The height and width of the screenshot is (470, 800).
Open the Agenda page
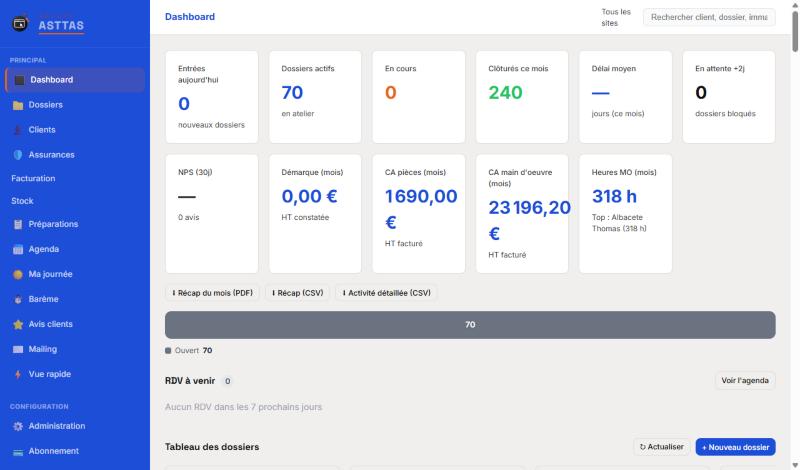click(74, 250)
